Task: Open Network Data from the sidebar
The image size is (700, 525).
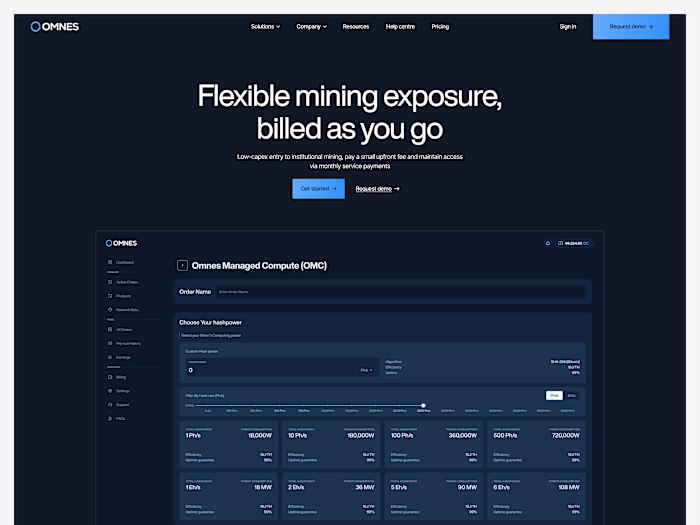Action: point(123,309)
